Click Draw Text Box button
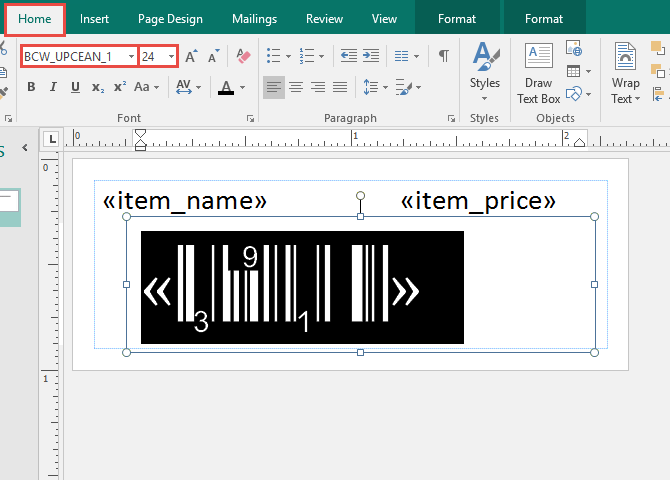Viewport: 670px width, 480px height. [538, 73]
